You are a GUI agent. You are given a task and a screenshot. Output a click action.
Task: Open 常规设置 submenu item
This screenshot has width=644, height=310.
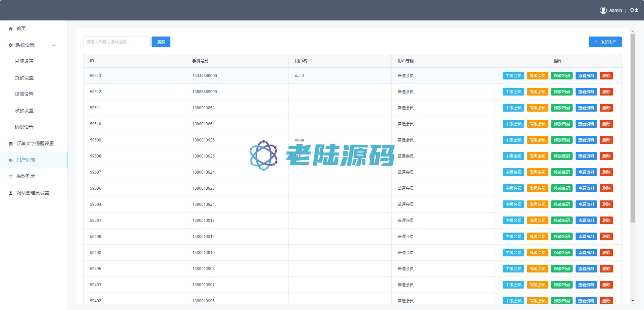tap(24, 61)
